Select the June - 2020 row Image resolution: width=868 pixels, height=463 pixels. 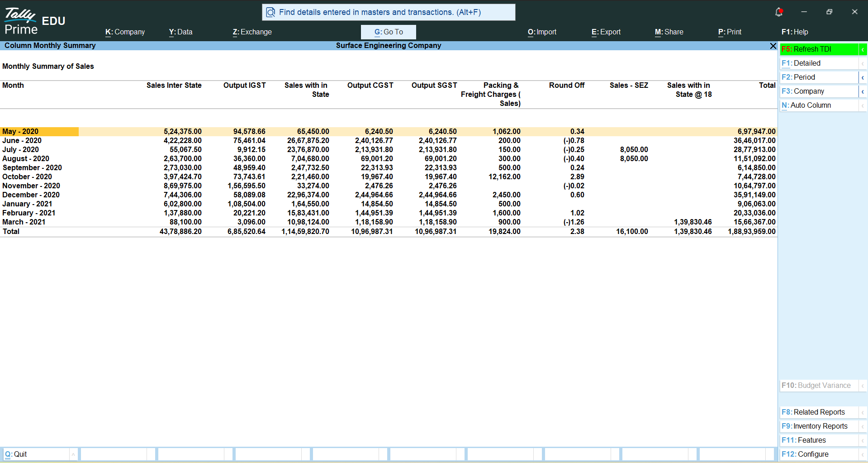point(389,141)
